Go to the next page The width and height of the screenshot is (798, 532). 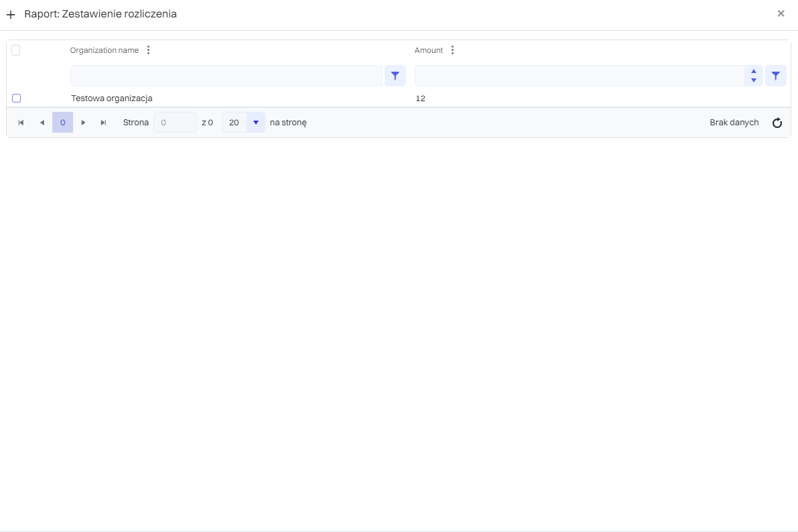pos(83,123)
